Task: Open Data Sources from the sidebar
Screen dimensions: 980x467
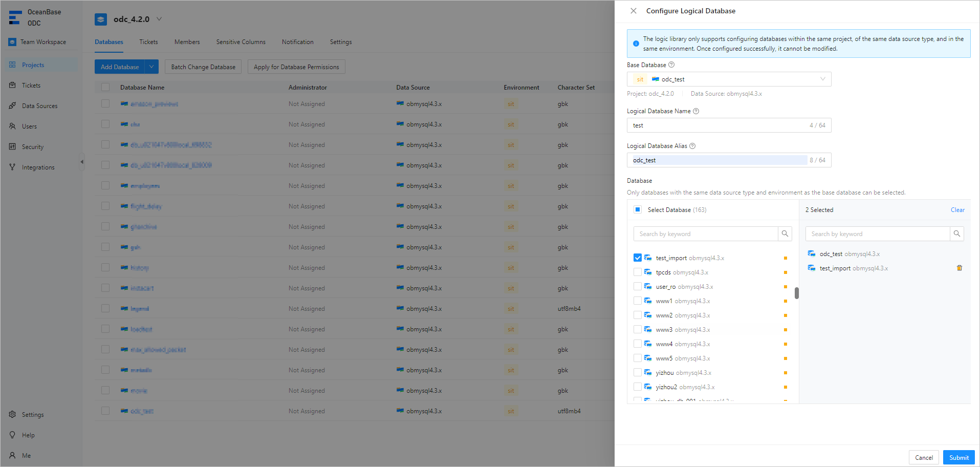Action: pyautogui.click(x=39, y=106)
